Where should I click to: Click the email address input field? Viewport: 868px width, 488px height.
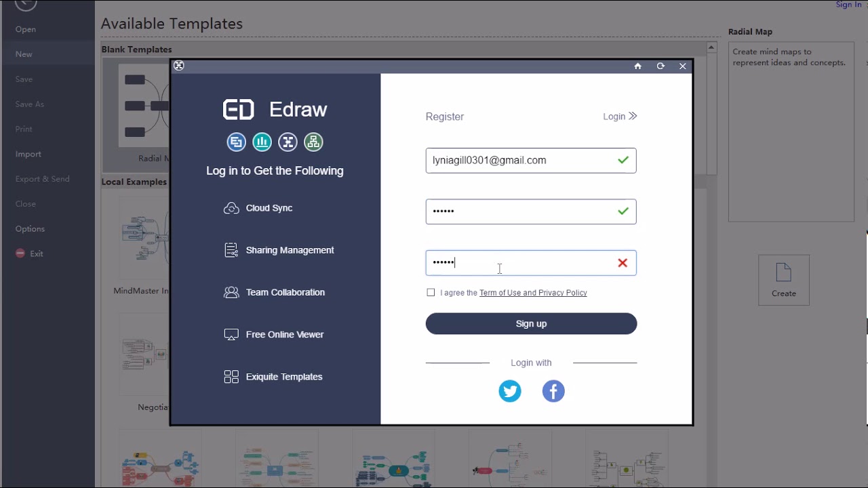(531, 161)
